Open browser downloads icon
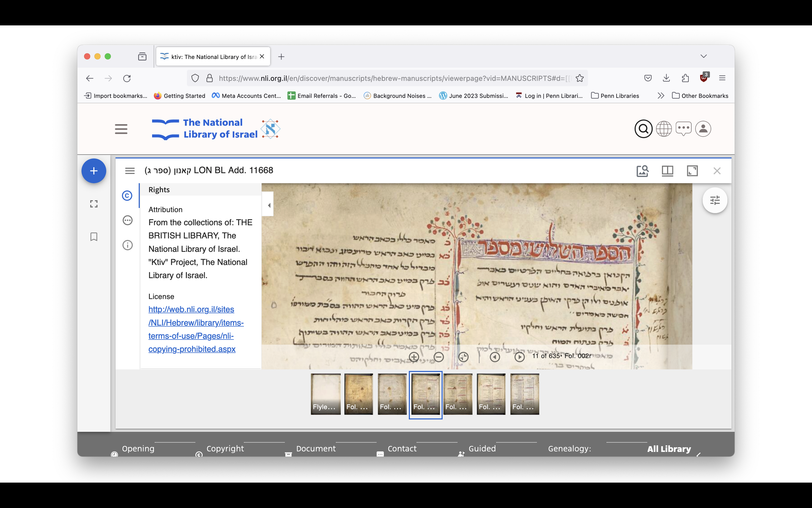The image size is (812, 508). point(667,78)
